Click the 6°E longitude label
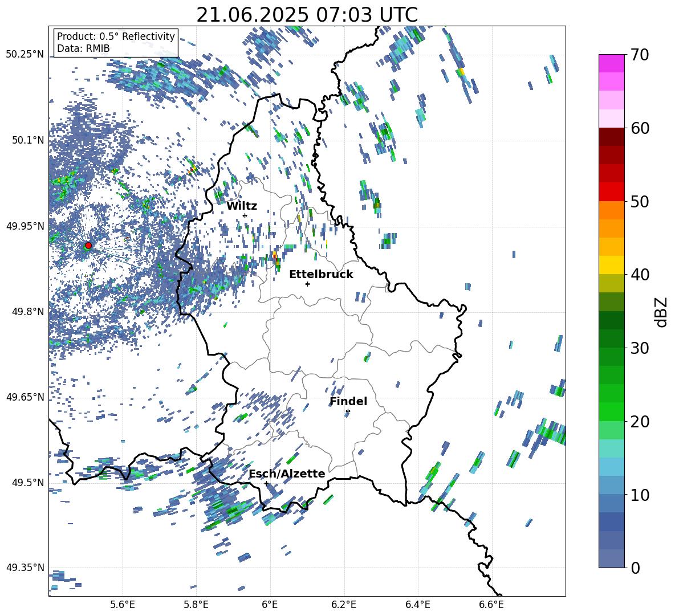The width and height of the screenshot is (675, 616). (270, 605)
